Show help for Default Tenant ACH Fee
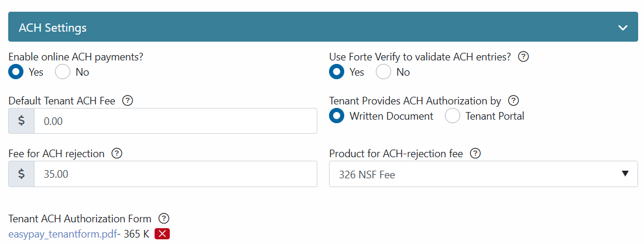 [x=128, y=100]
